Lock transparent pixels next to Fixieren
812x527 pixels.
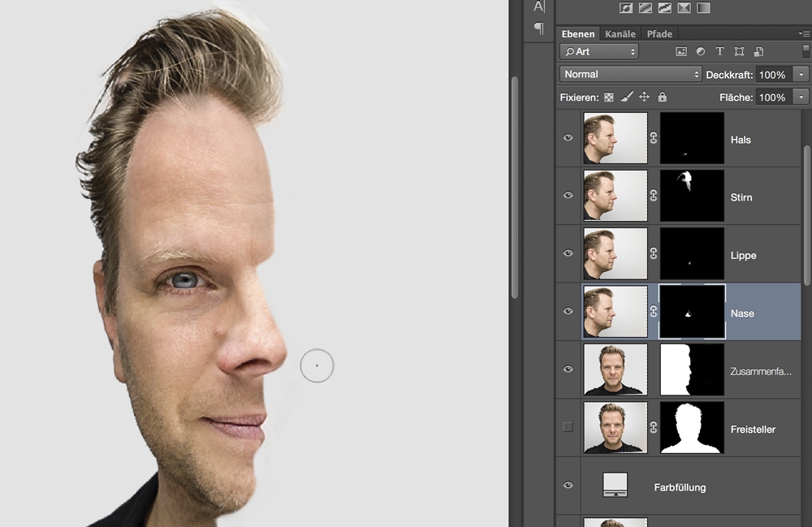(609, 97)
